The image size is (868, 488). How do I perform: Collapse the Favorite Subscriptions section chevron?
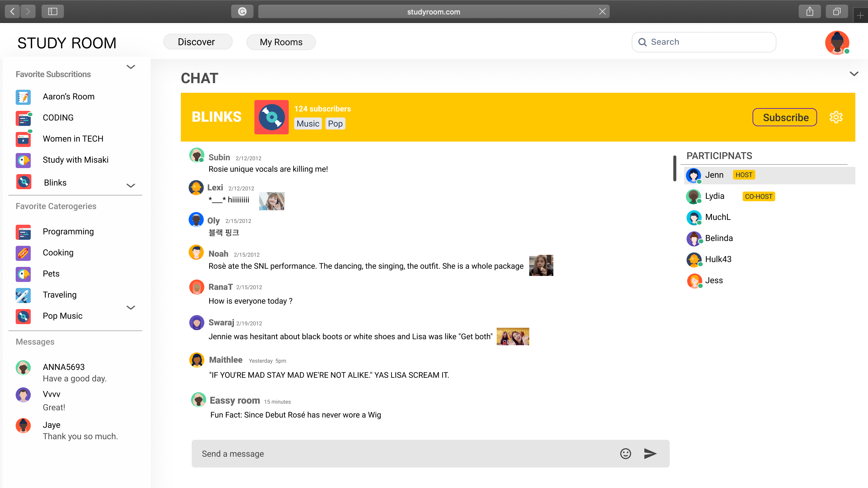[131, 67]
